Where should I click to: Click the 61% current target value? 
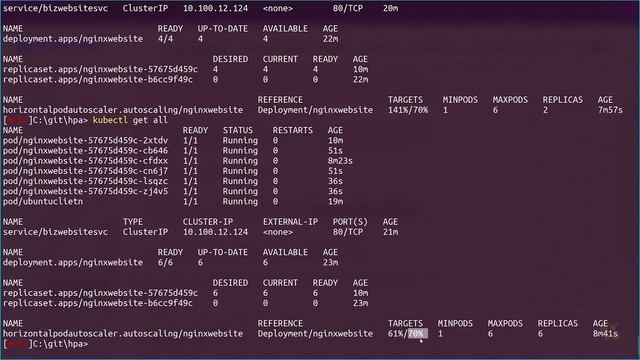tap(396, 334)
